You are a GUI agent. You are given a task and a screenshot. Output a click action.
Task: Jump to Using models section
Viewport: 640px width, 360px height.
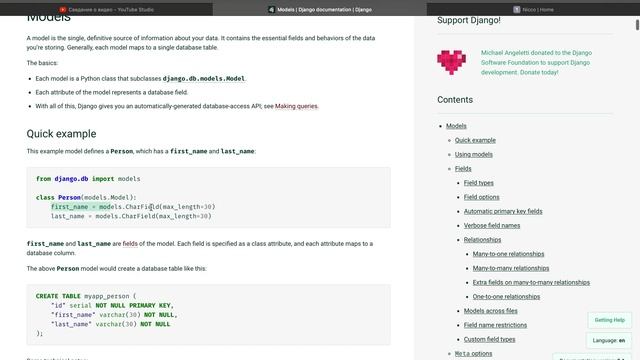[x=473, y=155]
